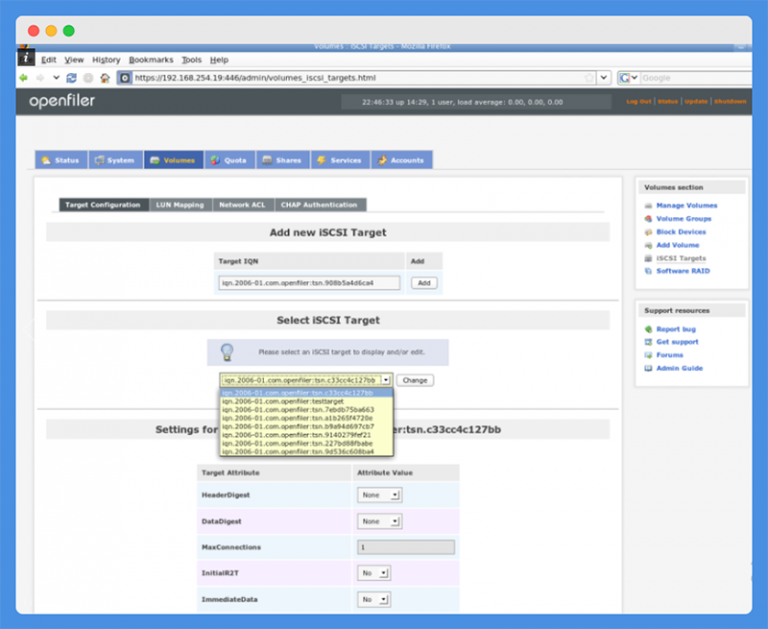The height and width of the screenshot is (629, 768).
Task: Open the History menu
Action: [x=106, y=60]
